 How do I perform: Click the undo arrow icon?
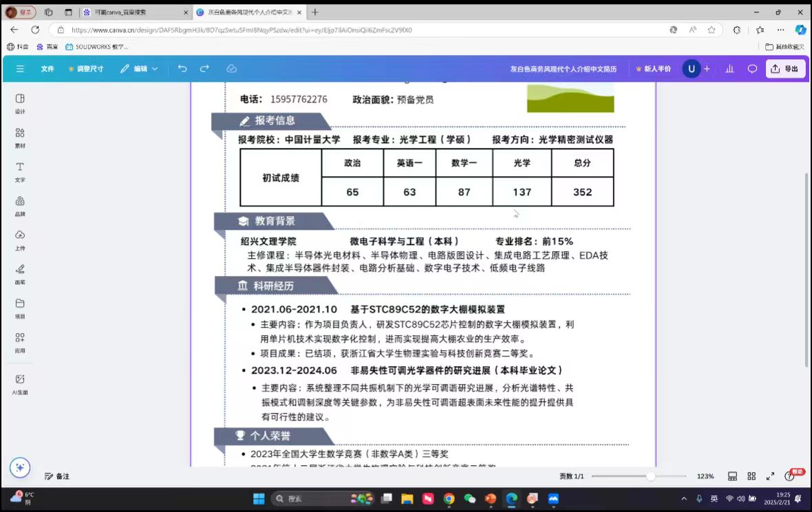pyautogui.click(x=182, y=69)
